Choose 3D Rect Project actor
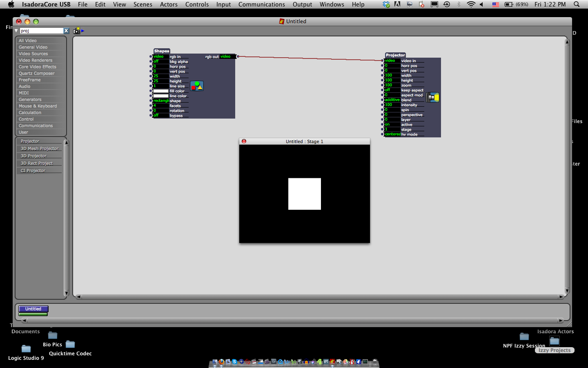This screenshot has width=588, height=368. tap(40, 163)
